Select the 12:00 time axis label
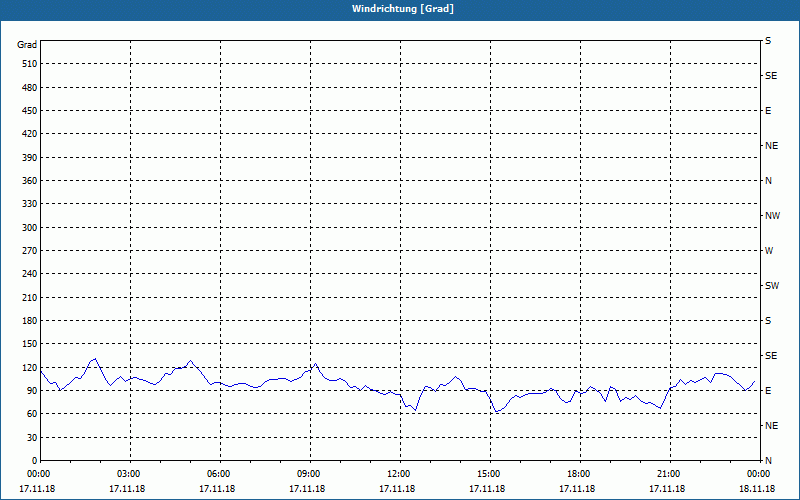The width and height of the screenshot is (800, 500). 398,474
